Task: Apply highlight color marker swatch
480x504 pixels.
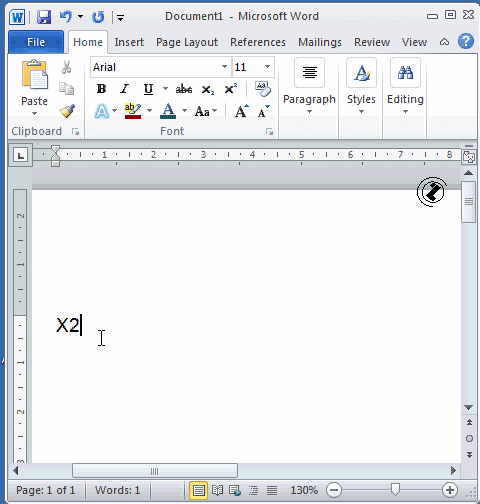Action: [133, 111]
